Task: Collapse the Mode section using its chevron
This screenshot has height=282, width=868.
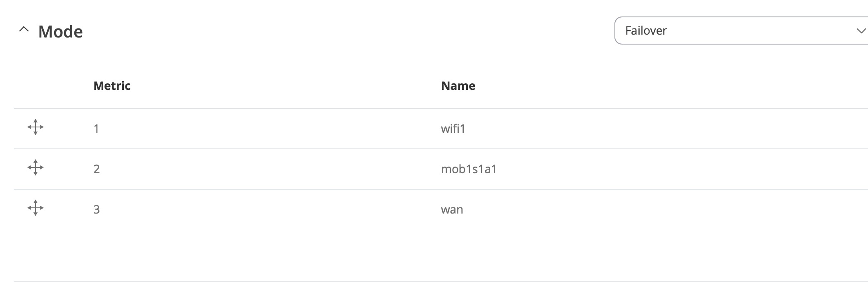Action: [24, 30]
